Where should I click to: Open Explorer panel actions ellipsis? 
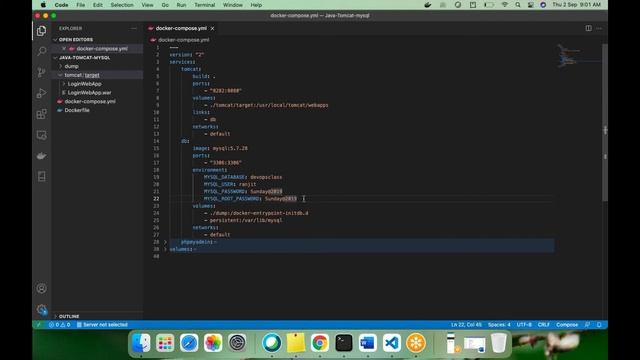133,28
